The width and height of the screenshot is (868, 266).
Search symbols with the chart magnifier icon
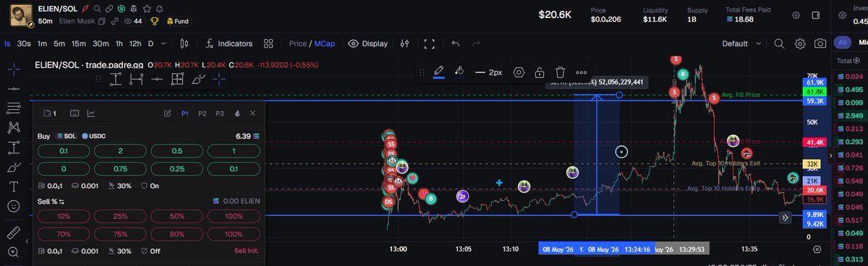click(779, 43)
